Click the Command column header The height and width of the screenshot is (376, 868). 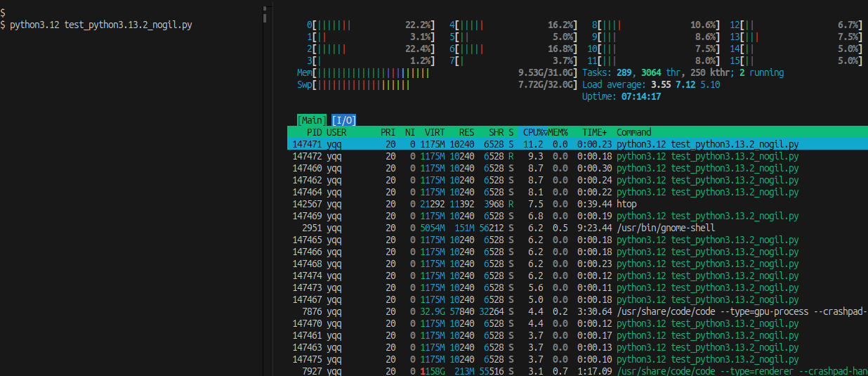(634, 132)
